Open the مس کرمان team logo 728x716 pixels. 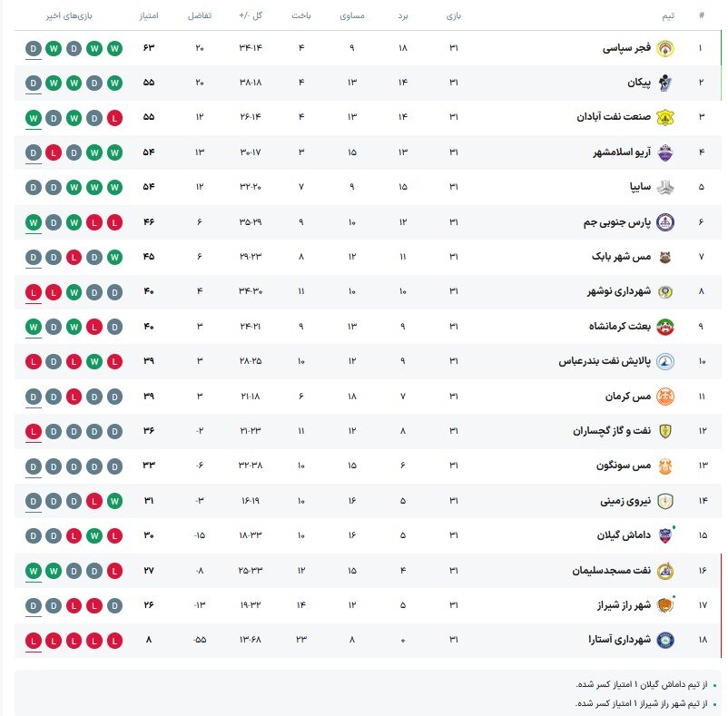coord(665,396)
